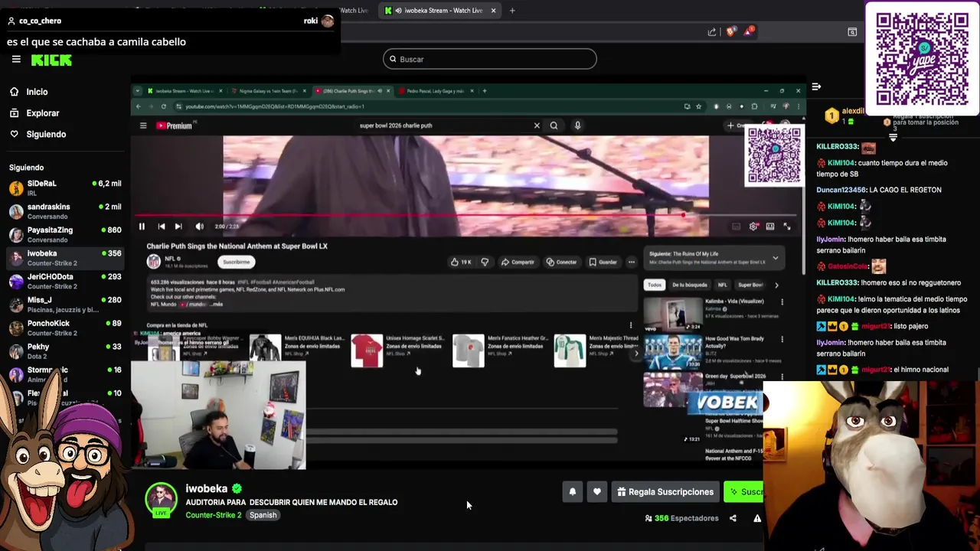
Task: Click the share icon beside Espectadores
Action: point(733,518)
